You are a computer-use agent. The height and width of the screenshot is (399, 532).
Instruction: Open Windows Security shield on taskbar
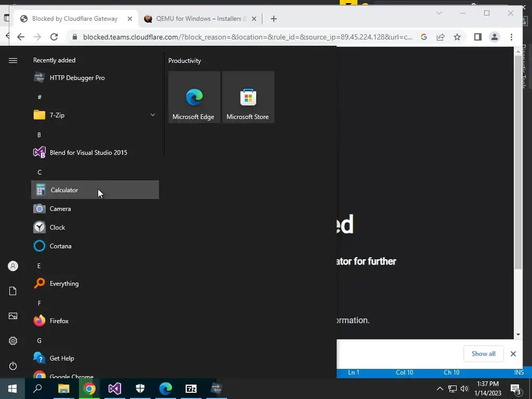(x=140, y=389)
